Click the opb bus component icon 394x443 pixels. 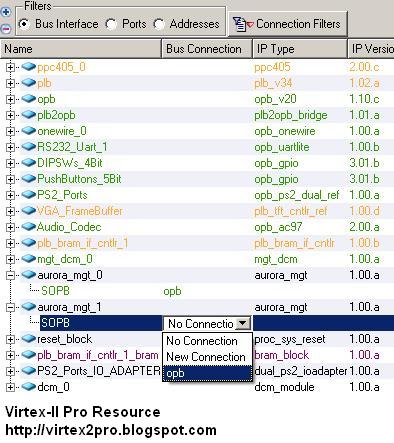(29, 98)
